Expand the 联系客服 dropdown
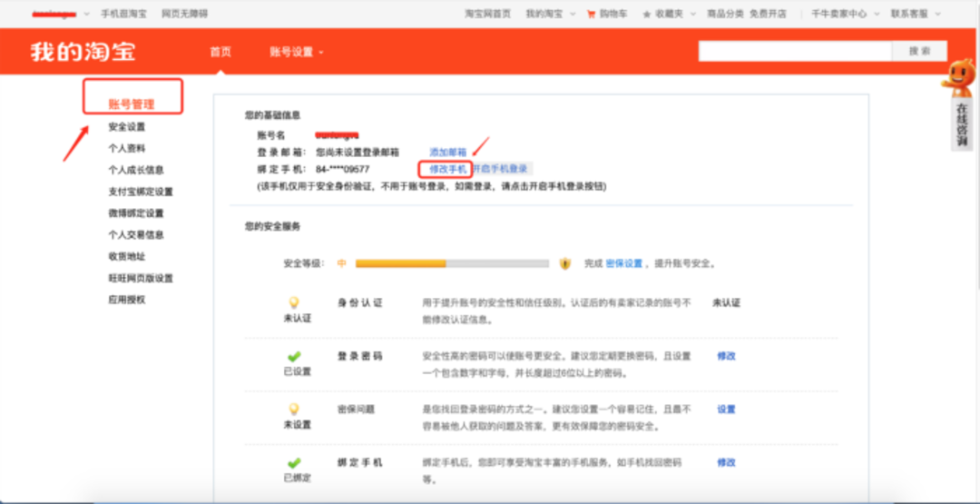 click(937, 14)
